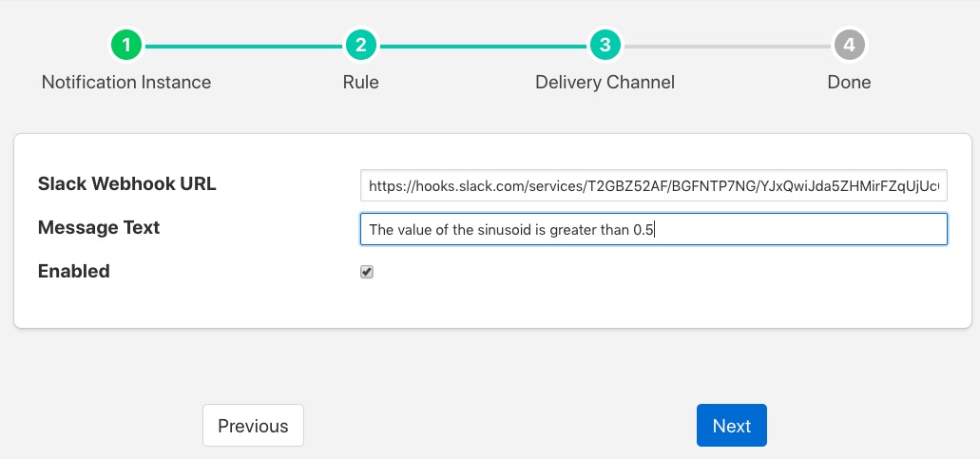Viewport: 980px width, 459px height.
Task: Select the Delivery Channel step label
Action: [605, 82]
